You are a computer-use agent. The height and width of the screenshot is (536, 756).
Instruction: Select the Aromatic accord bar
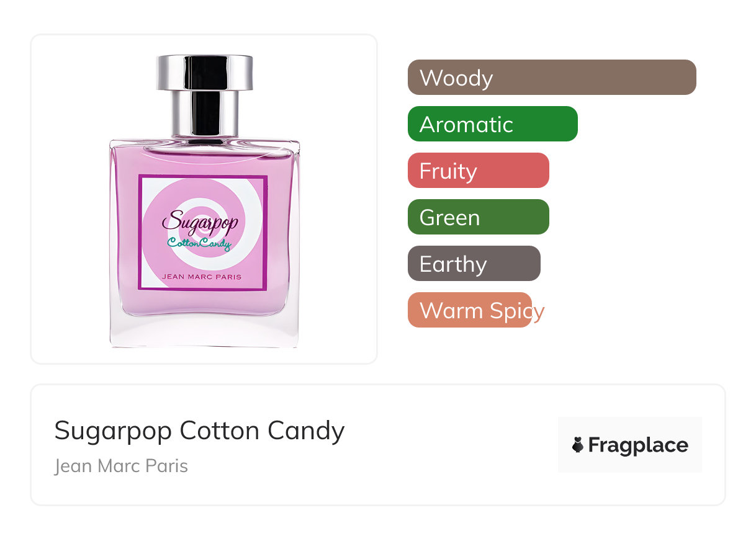(493, 123)
